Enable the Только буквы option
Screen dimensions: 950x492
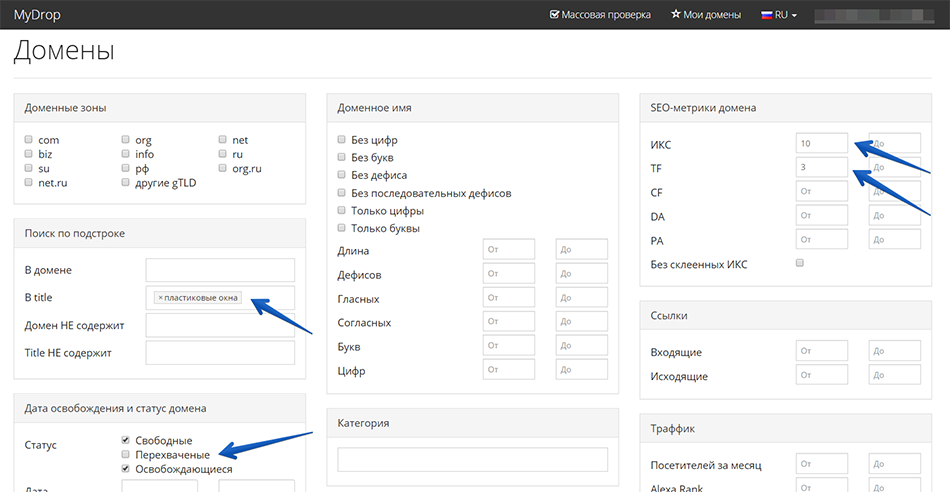click(341, 228)
